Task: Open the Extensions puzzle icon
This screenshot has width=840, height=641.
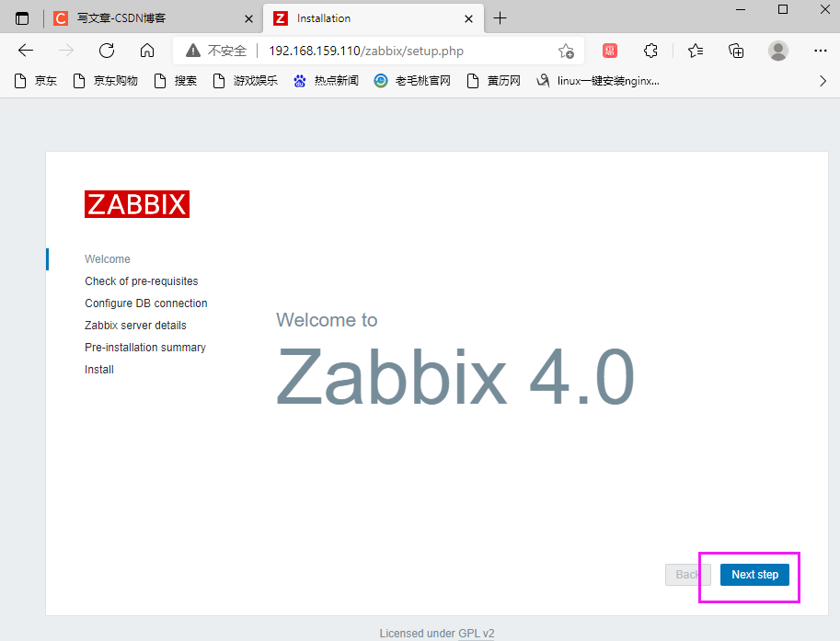Action: [x=650, y=51]
